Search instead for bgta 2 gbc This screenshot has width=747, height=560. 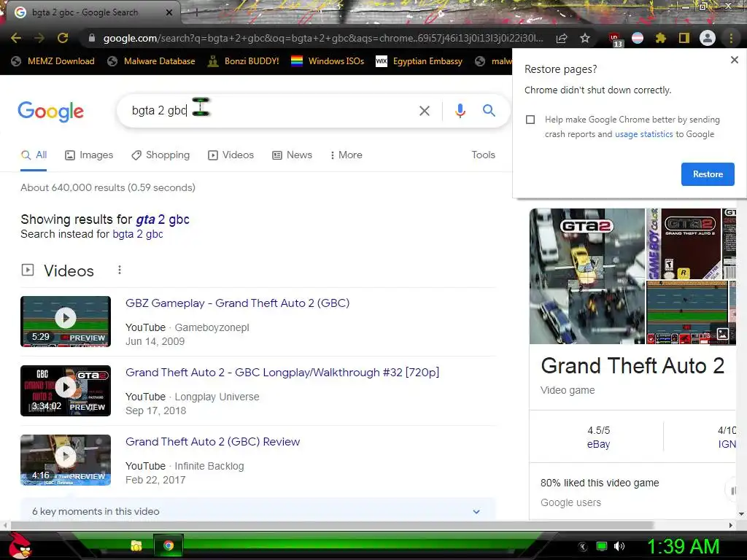point(138,234)
